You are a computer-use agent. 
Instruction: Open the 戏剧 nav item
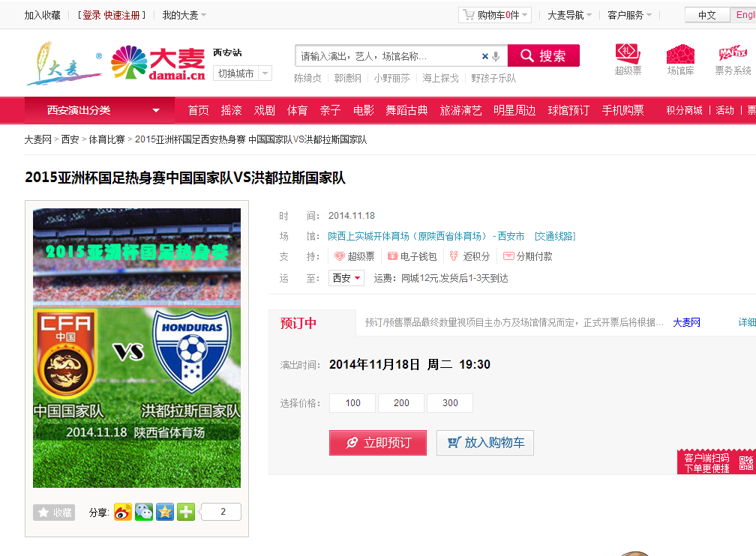click(265, 110)
